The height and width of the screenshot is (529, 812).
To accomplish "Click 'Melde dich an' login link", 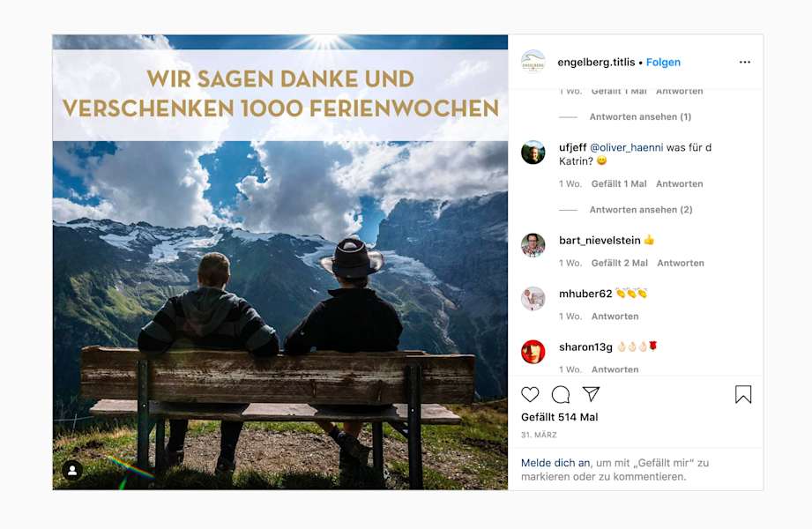I will coord(555,463).
